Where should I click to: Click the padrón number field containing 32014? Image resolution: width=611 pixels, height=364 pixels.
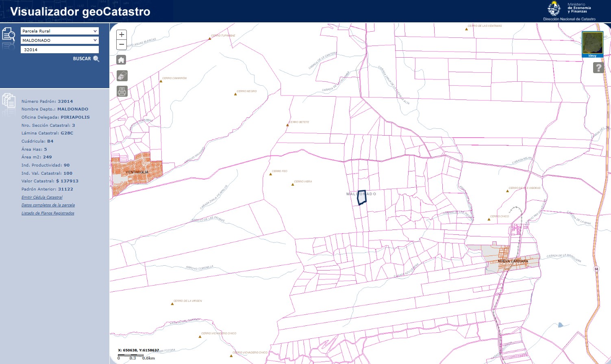59,50
